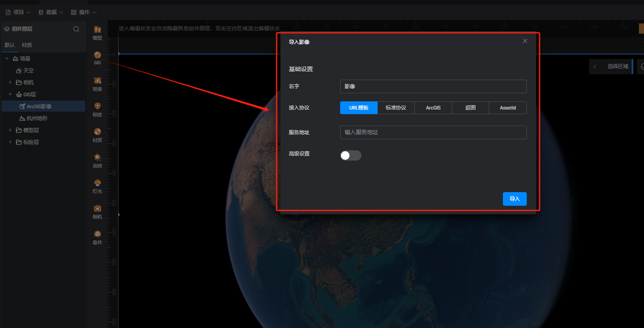Select ArcGIS protocol option

click(433, 108)
